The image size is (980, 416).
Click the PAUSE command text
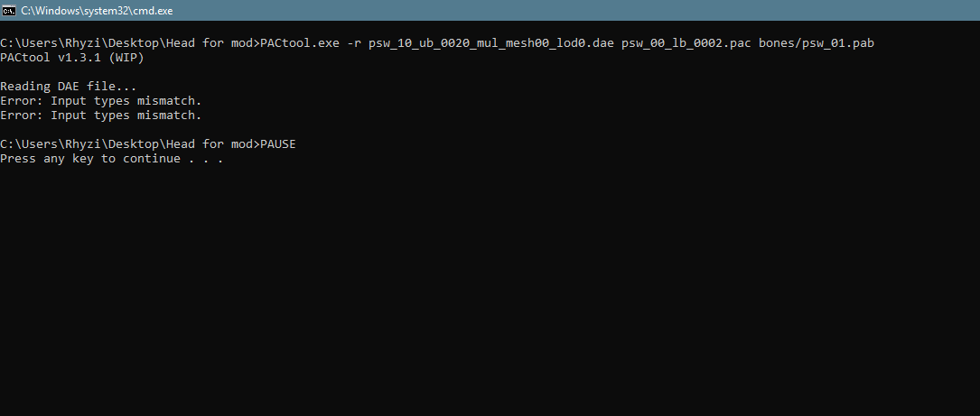tap(277, 144)
